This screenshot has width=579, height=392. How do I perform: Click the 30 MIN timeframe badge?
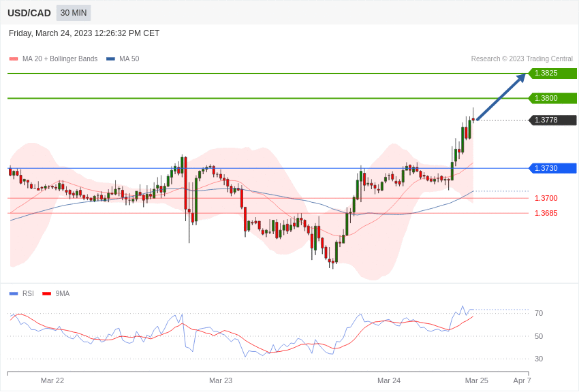(74, 13)
